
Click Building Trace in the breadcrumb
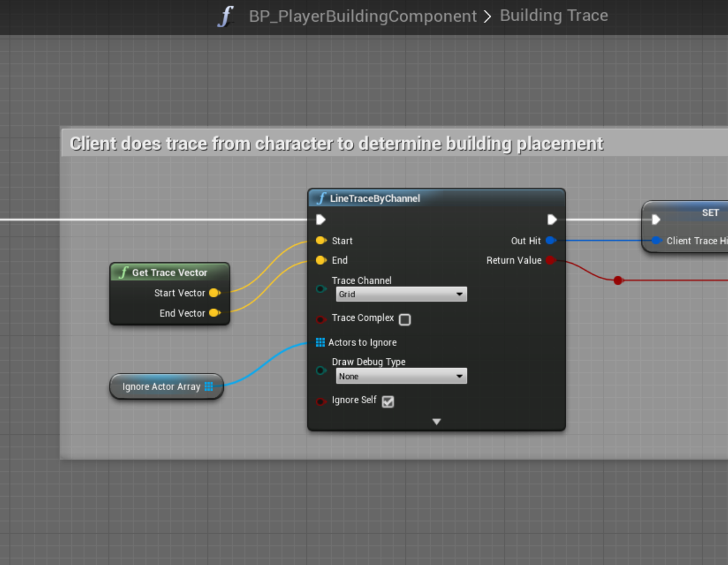[554, 16]
